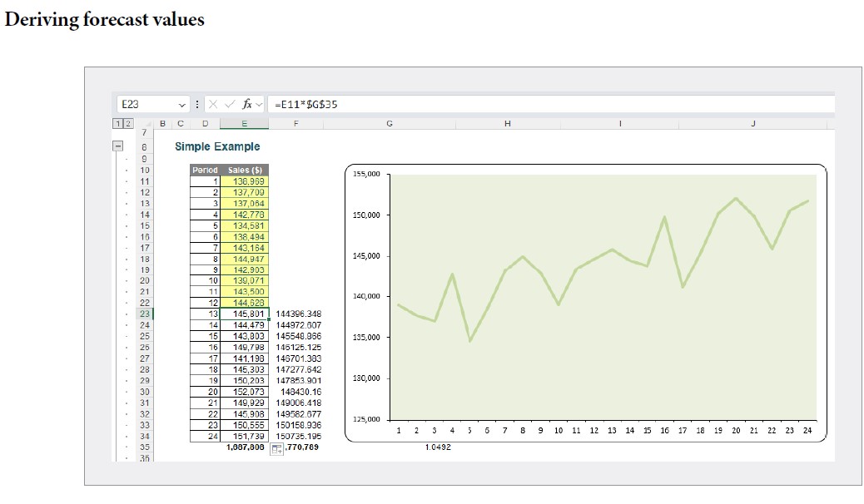Open the Name Box dropdown
The height and width of the screenshot is (504, 864).
(x=182, y=105)
